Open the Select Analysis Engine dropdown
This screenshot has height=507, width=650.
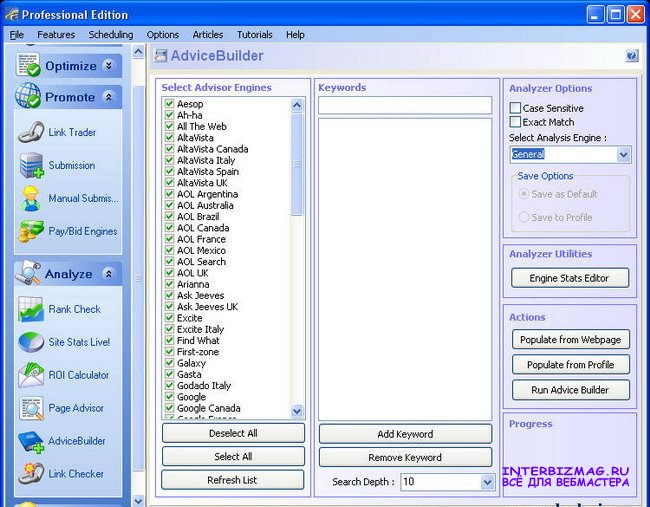[x=623, y=155]
